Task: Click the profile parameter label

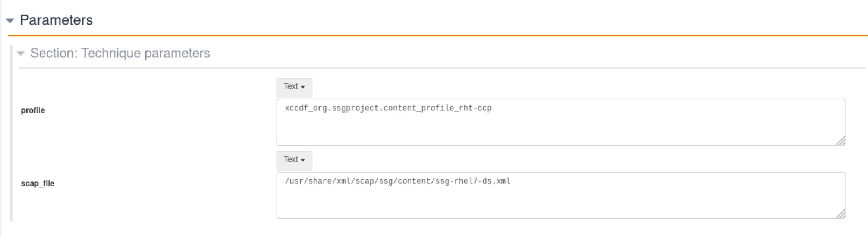Action: (33, 110)
